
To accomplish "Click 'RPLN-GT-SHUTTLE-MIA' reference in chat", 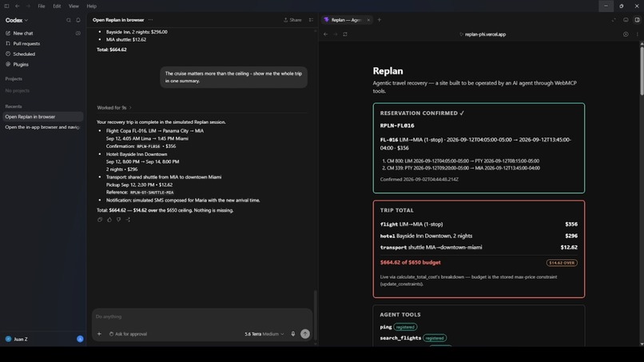I will coord(152,193).
